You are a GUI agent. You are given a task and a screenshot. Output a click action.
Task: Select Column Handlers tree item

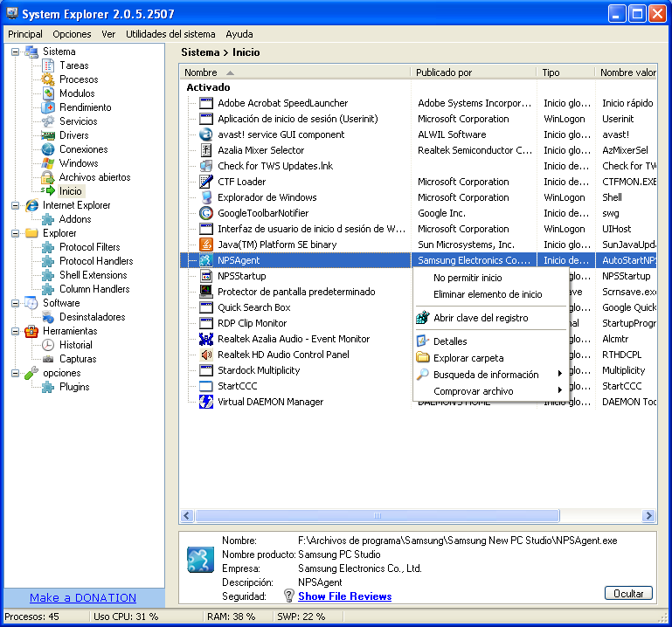(94, 289)
